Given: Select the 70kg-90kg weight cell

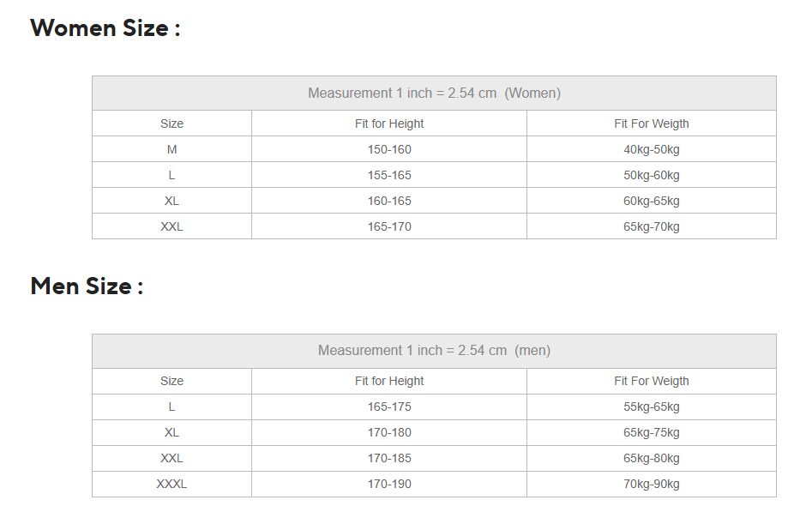Looking at the screenshot, I should point(652,484).
